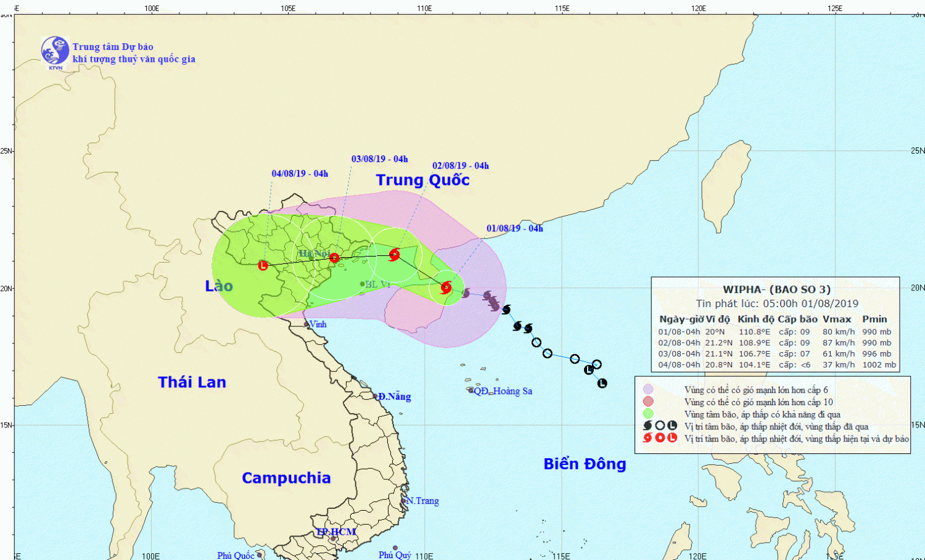Click the Vmax column header
This screenshot has height=560, width=925.
(837, 319)
